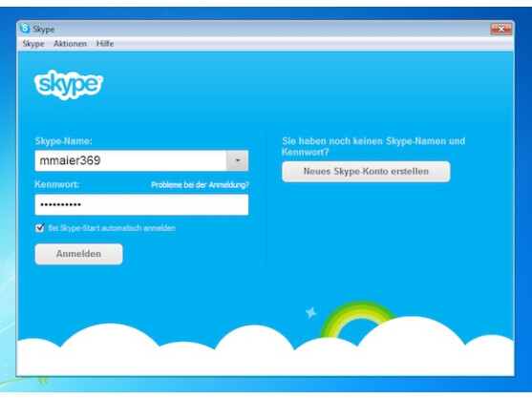Click the 'Skype-Name:' label text
Image resolution: width=532 pixels, height=399 pixels.
click(63, 141)
